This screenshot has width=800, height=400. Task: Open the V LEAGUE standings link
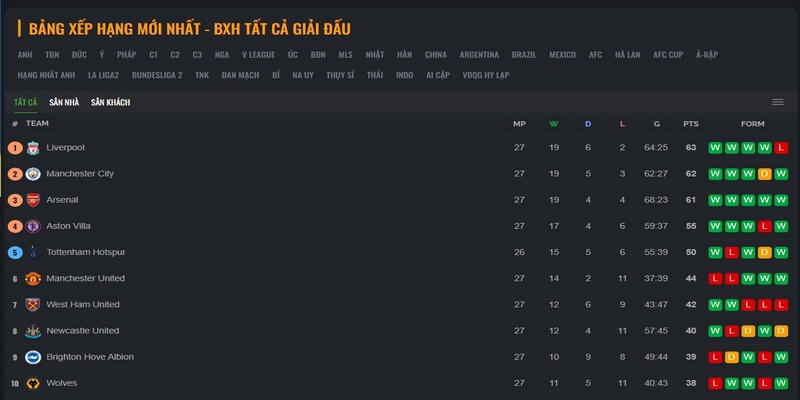point(258,55)
